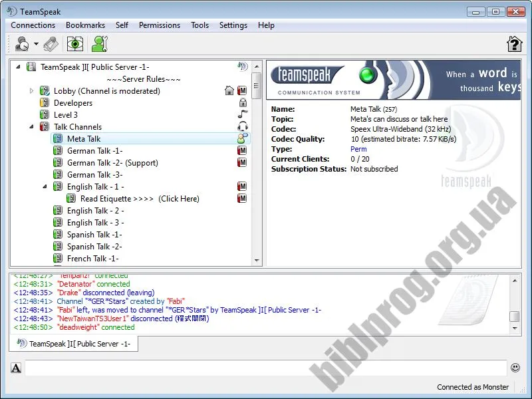
Task: Click the yellow Developers channel icon
Action: click(x=45, y=102)
